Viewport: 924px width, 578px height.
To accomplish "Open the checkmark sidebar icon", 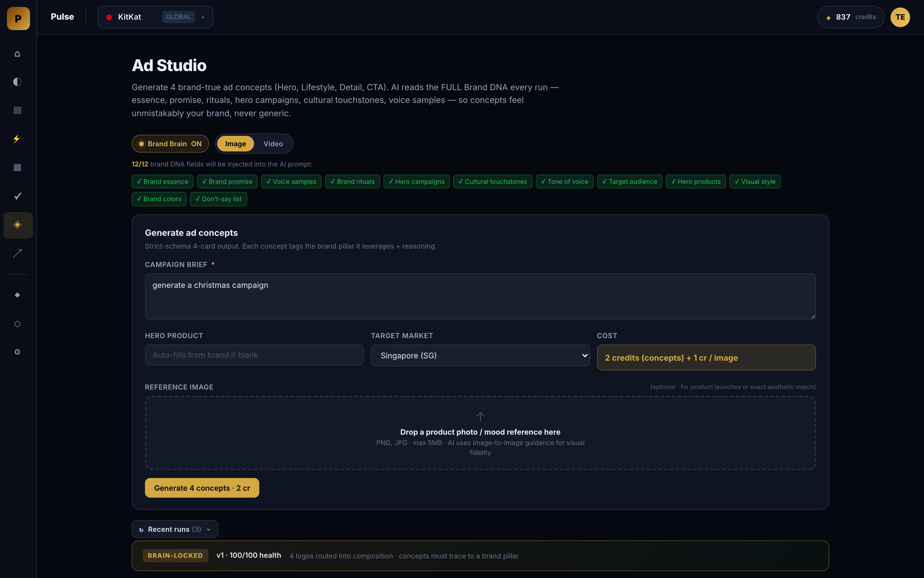I will (17, 196).
